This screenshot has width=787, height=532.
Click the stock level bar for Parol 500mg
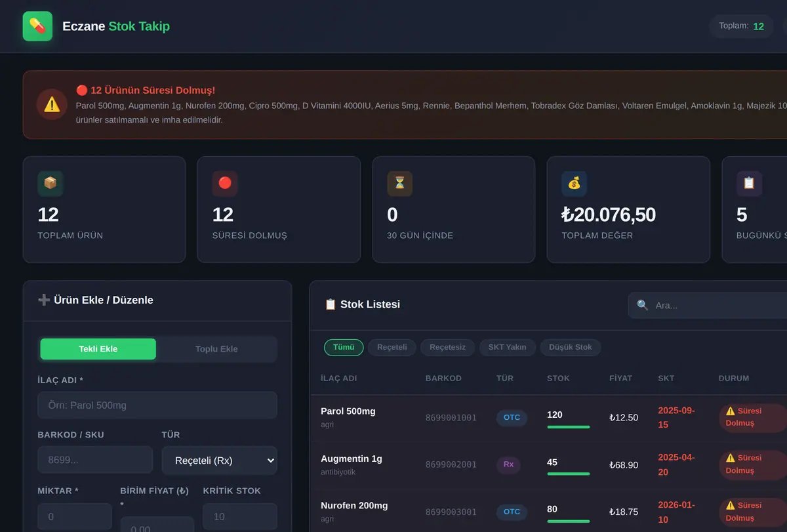(x=569, y=427)
